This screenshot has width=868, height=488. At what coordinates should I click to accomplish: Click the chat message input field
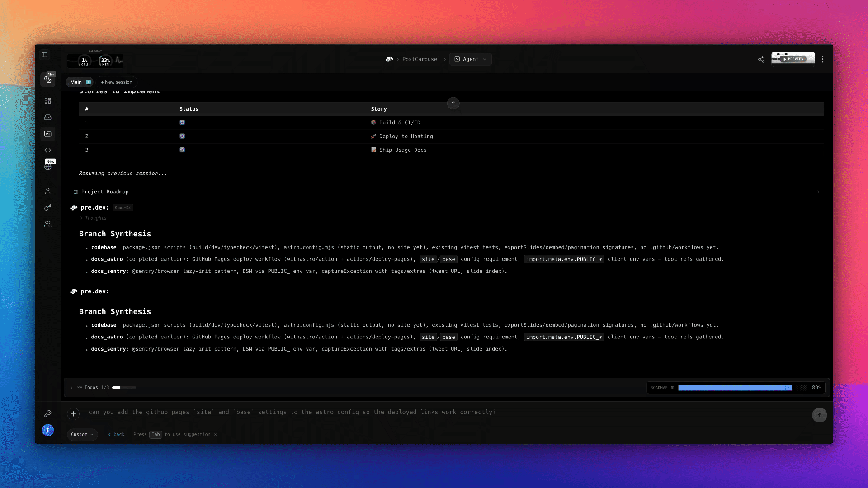[x=445, y=412]
